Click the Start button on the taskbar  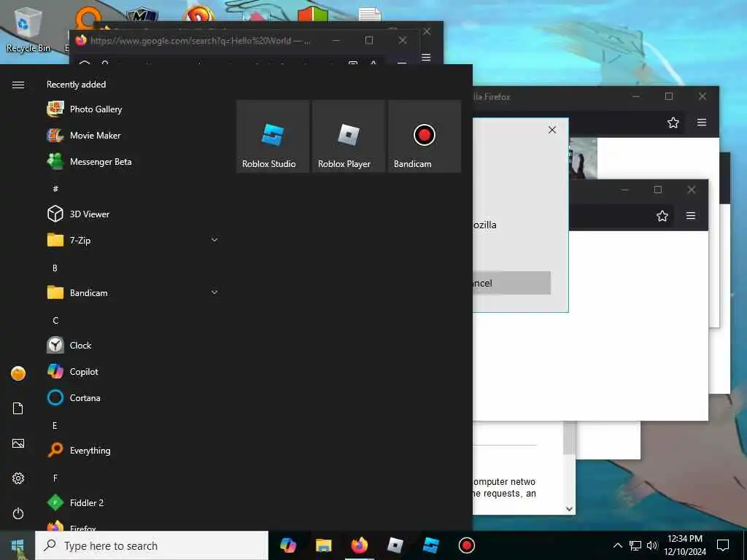point(18,545)
